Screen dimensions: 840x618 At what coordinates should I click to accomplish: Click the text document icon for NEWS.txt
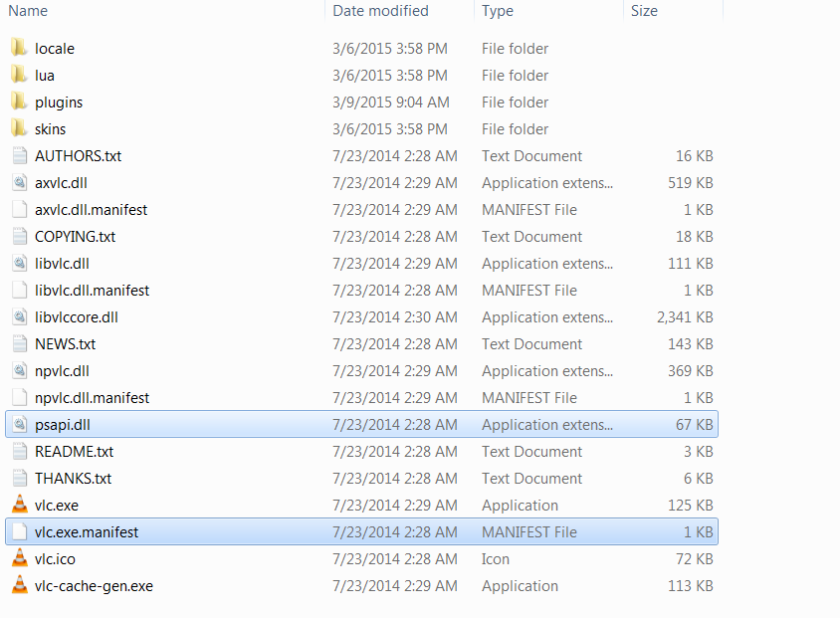(19, 344)
